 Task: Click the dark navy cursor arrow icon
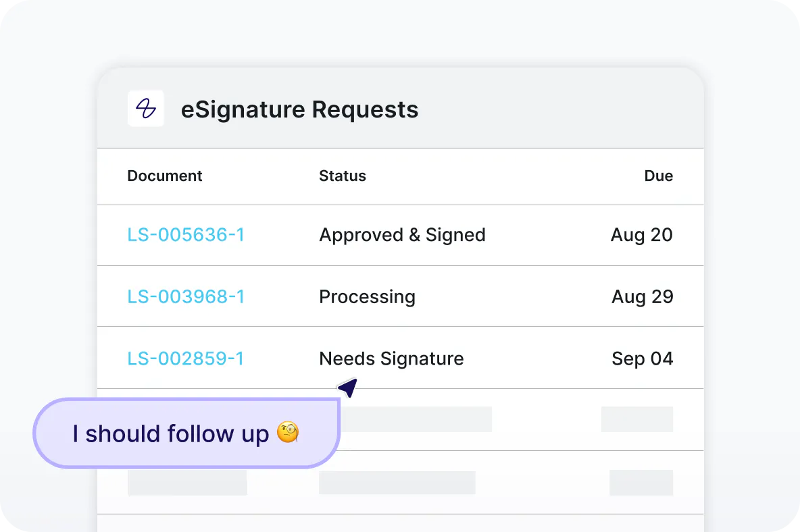point(347,388)
